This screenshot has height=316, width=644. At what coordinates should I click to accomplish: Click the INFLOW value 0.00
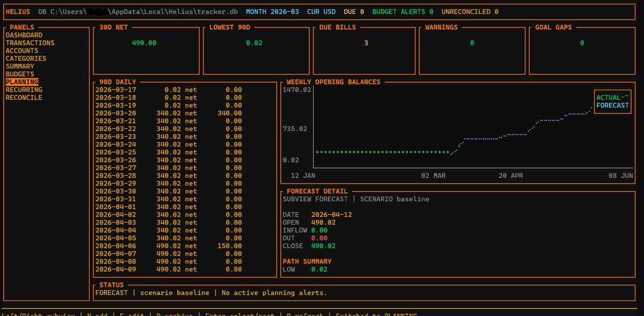(x=319, y=230)
